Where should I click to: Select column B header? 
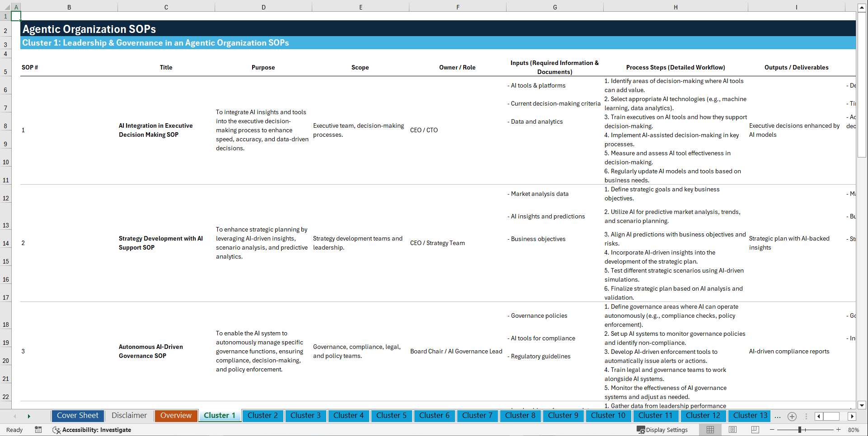[69, 7]
